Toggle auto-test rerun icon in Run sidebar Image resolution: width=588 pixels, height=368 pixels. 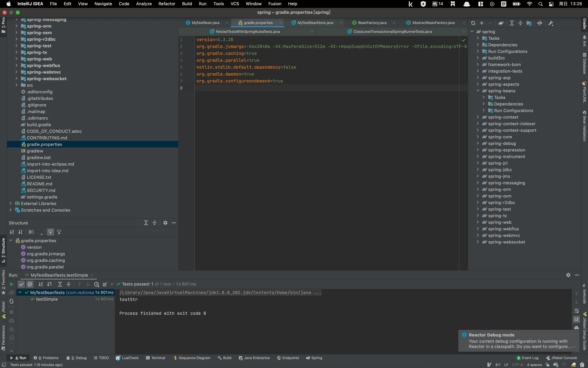click(x=11, y=301)
